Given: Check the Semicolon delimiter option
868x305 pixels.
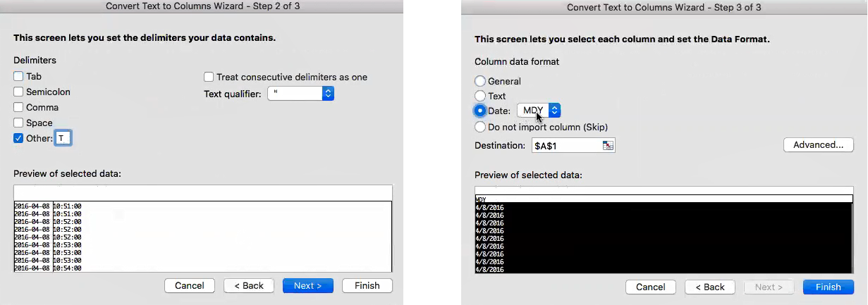Looking at the screenshot, I should [x=18, y=92].
